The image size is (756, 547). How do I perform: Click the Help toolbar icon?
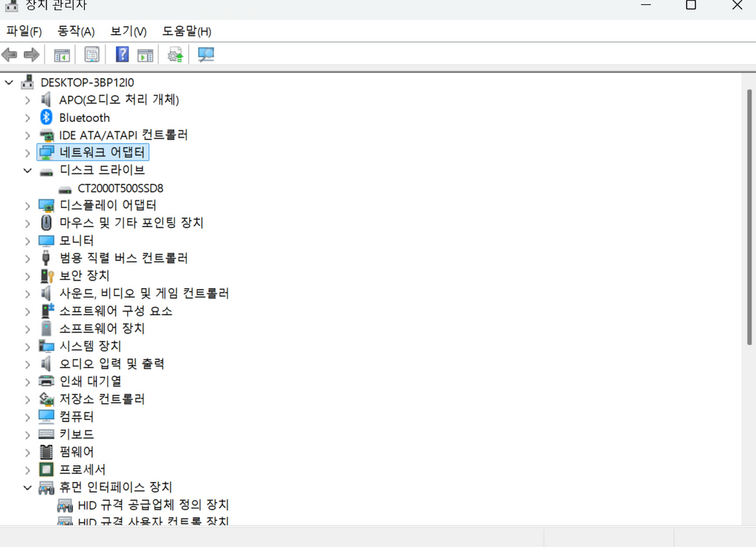coord(122,54)
